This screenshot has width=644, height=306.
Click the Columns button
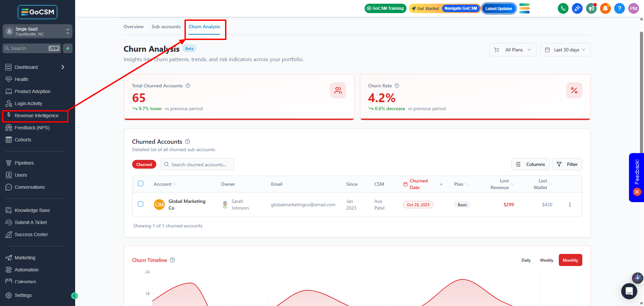click(x=530, y=164)
